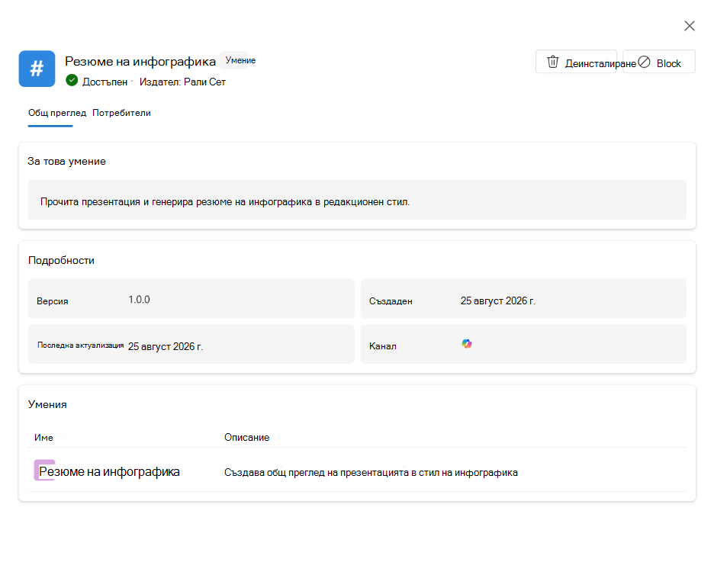Viewport: 714px width, 588px height.
Task: Click the Умения section heading
Action: click(x=47, y=405)
